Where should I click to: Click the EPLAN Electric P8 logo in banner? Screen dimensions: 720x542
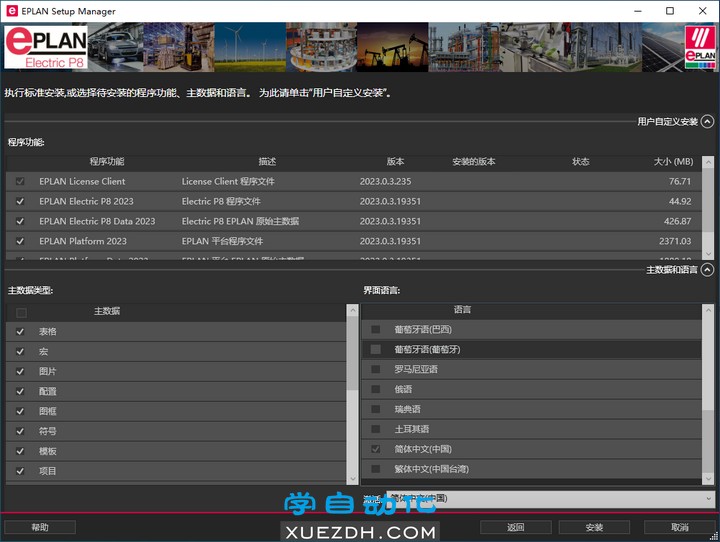[x=45, y=47]
